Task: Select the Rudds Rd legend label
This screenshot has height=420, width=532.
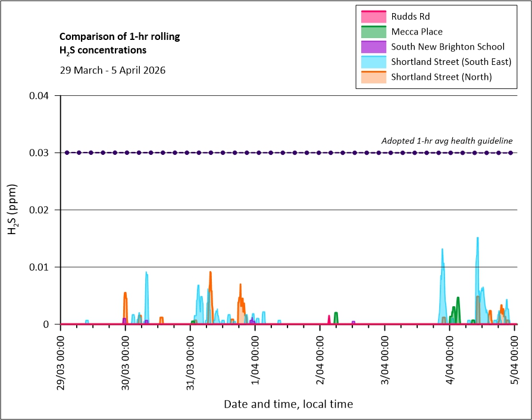Action: [410, 17]
